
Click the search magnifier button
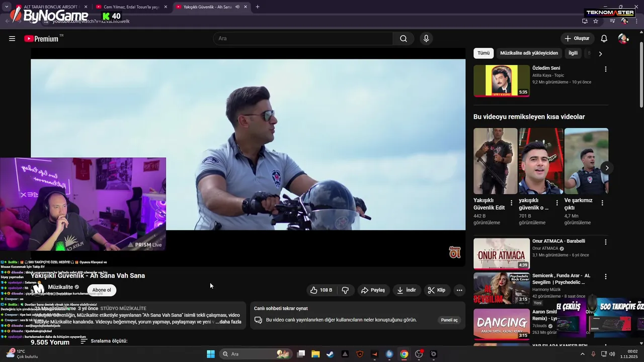click(x=404, y=39)
